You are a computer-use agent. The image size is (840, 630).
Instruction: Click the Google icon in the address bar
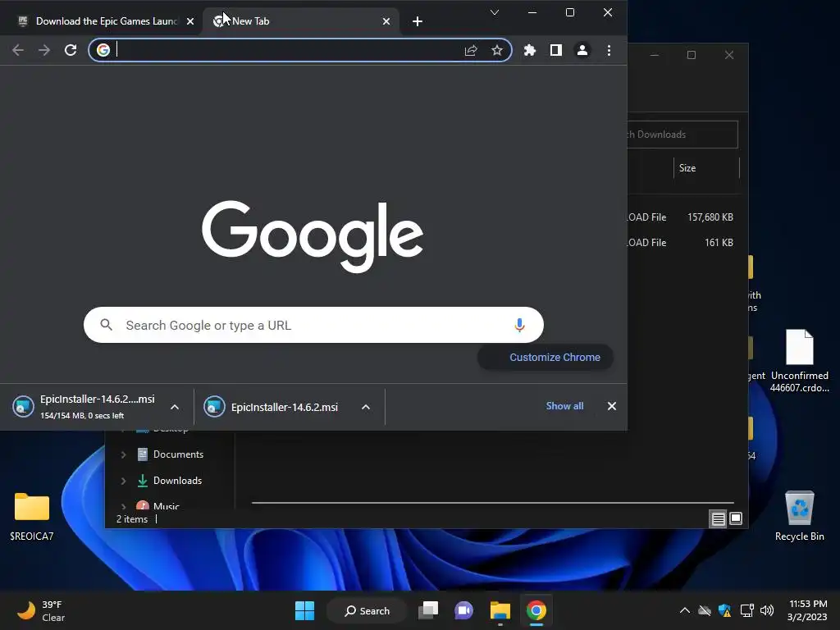[x=103, y=50]
